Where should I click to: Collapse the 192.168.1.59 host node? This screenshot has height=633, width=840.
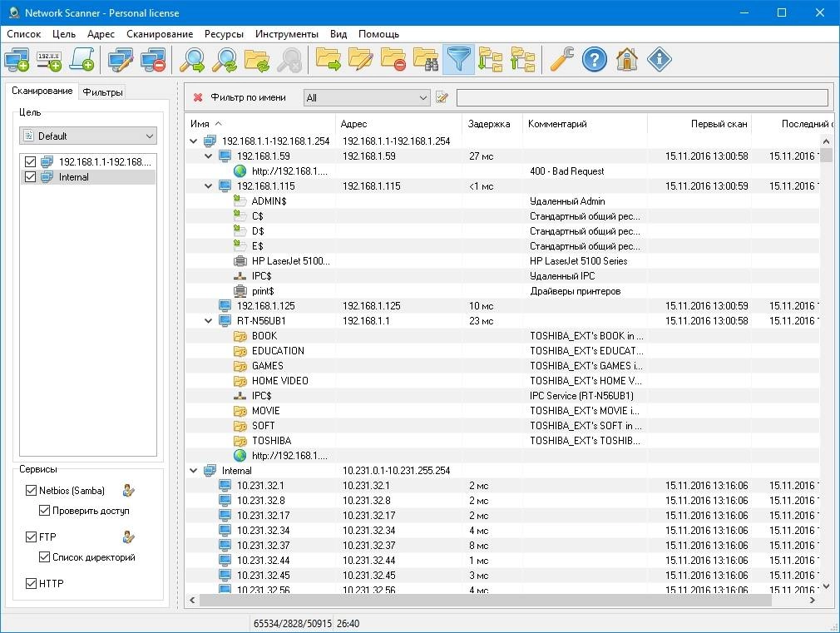[x=209, y=156]
